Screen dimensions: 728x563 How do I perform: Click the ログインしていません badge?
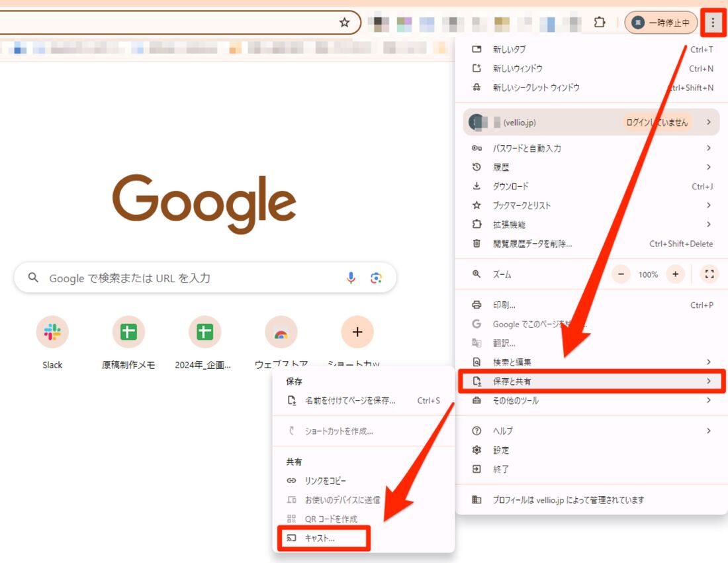point(657,122)
